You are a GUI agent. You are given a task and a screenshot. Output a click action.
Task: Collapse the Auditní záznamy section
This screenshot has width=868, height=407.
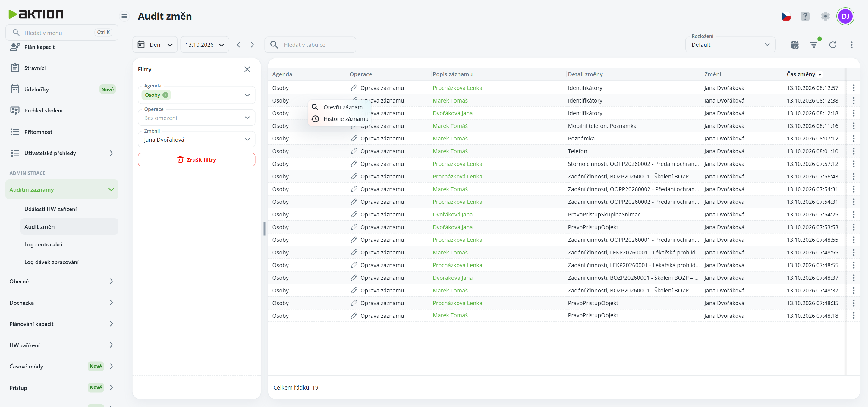(x=62, y=190)
